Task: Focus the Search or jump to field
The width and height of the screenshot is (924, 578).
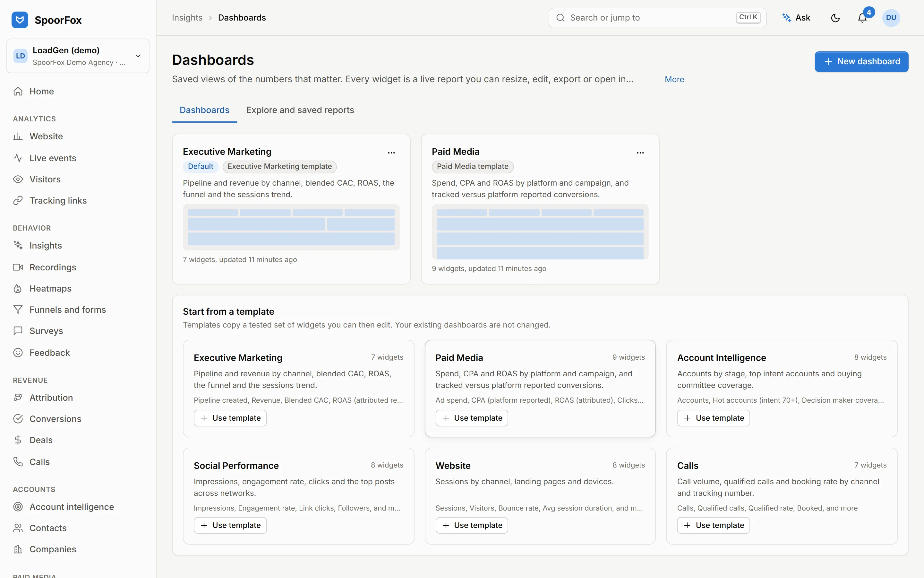Action: click(x=657, y=18)
